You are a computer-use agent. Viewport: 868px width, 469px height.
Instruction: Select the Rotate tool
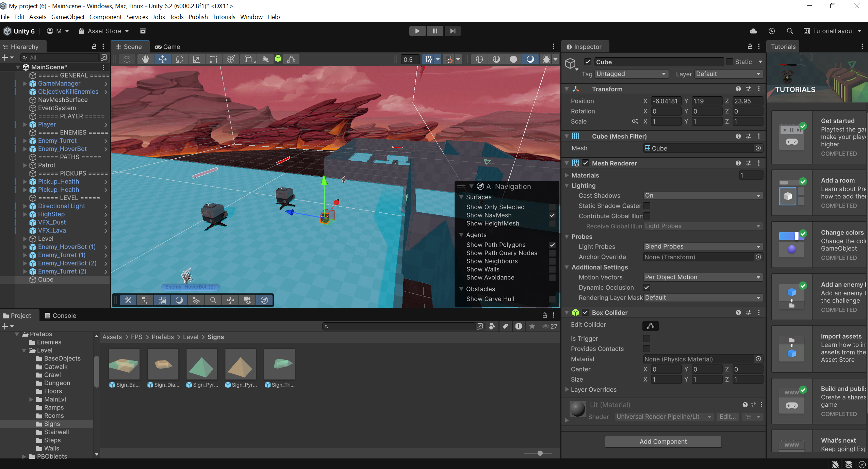pos(180,59)
